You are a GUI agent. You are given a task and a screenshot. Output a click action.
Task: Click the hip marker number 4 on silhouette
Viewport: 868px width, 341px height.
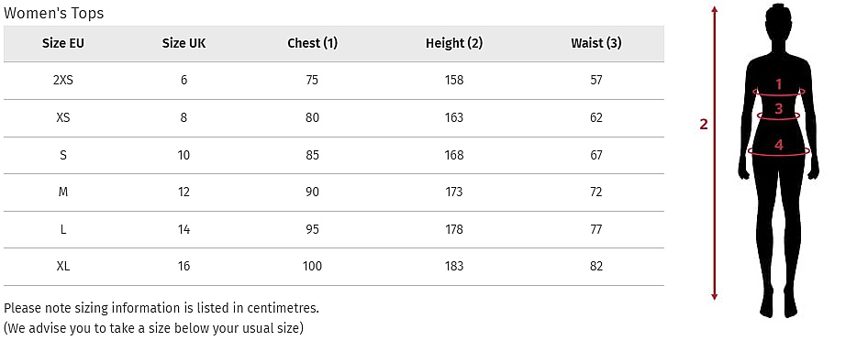pyautogui.click(x=779, y=145)
